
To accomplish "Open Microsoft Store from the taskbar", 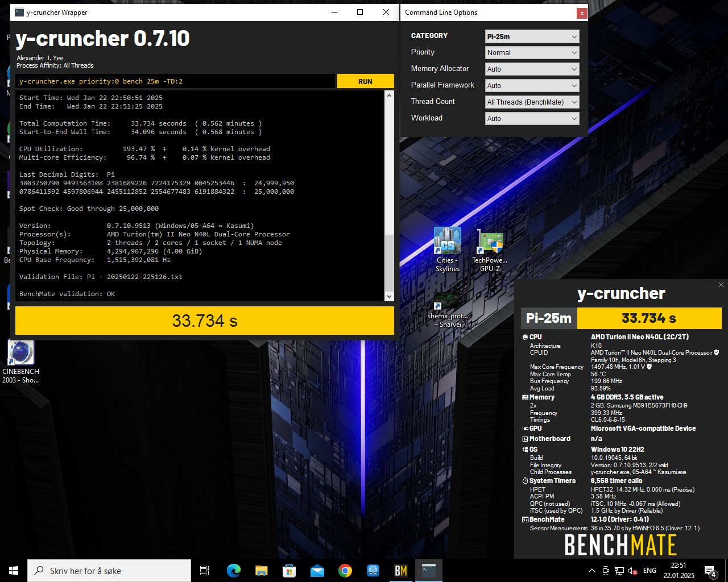I will point(289,571).
